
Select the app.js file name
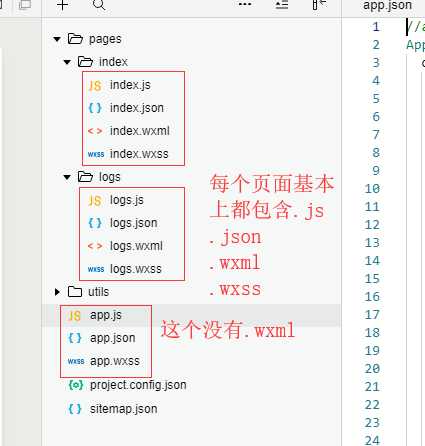coord(106,315)
